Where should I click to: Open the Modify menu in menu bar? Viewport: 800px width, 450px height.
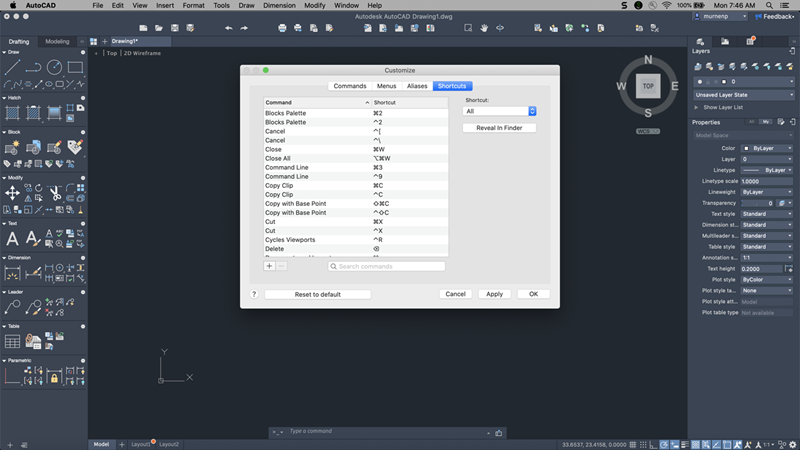pos(315,5)
